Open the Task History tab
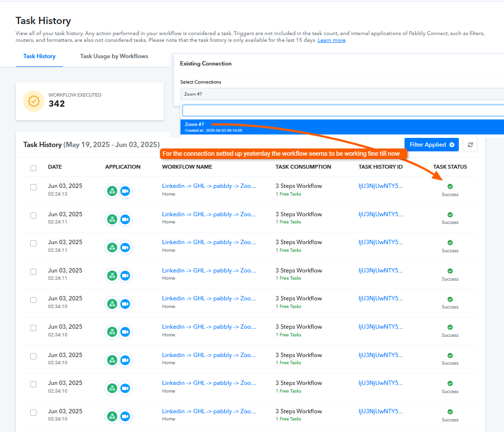 point(39,56)
